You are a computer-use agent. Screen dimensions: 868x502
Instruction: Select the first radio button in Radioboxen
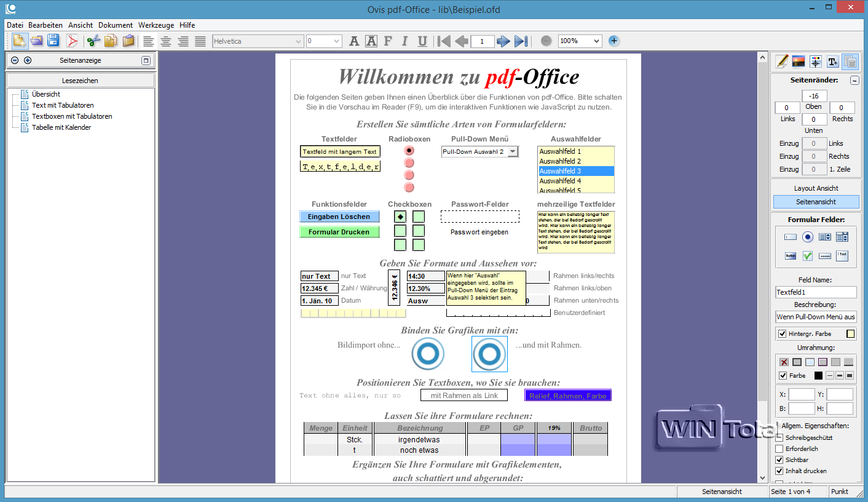(409, 151)
